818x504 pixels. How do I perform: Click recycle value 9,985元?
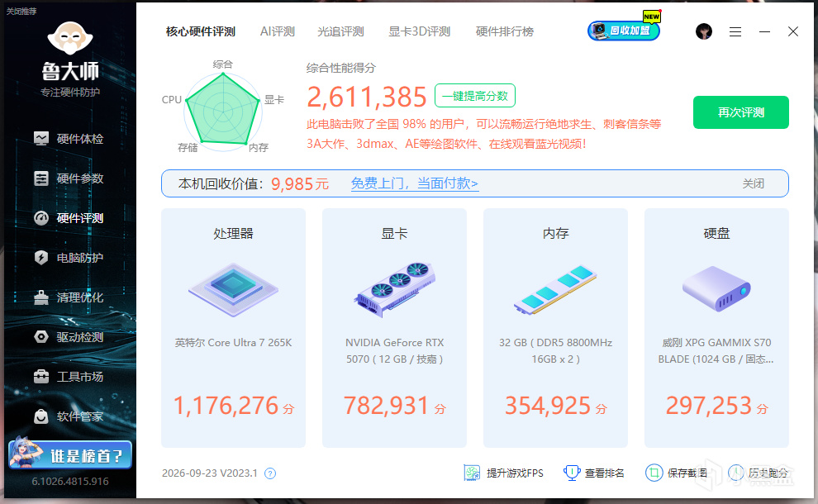click(300, 183)
